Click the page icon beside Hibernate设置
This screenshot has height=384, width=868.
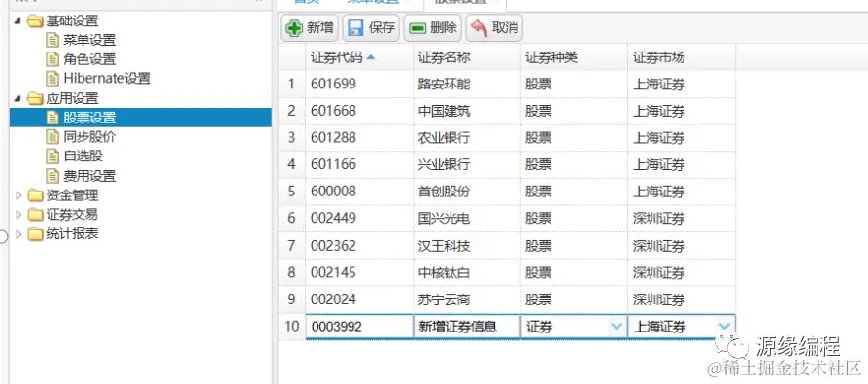[52, 78]
